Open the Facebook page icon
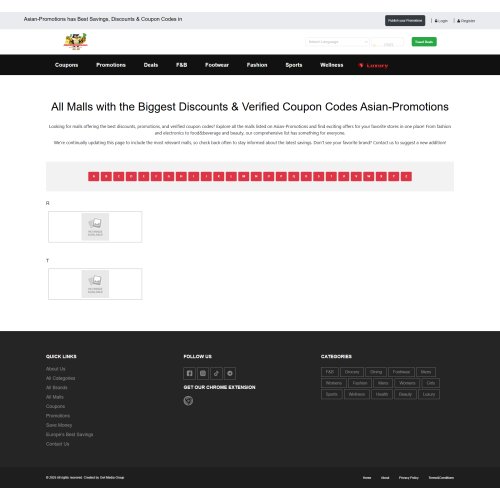The height and width of the screenshot is (500, 500). point(189,373)
